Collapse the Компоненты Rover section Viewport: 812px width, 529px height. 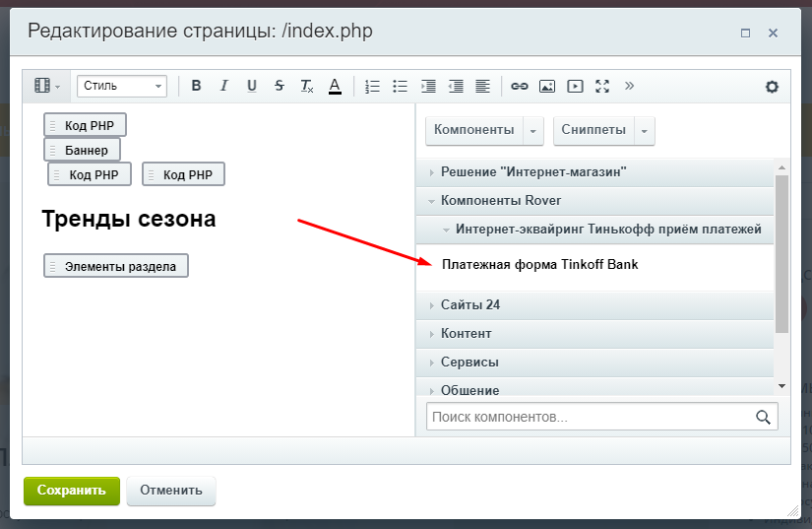click(500, 201)
